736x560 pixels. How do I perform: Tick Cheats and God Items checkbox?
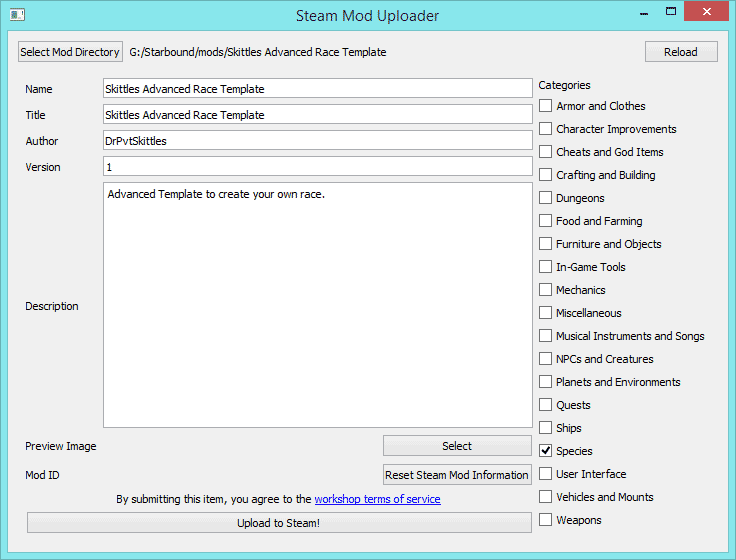(x=545, y=152)
